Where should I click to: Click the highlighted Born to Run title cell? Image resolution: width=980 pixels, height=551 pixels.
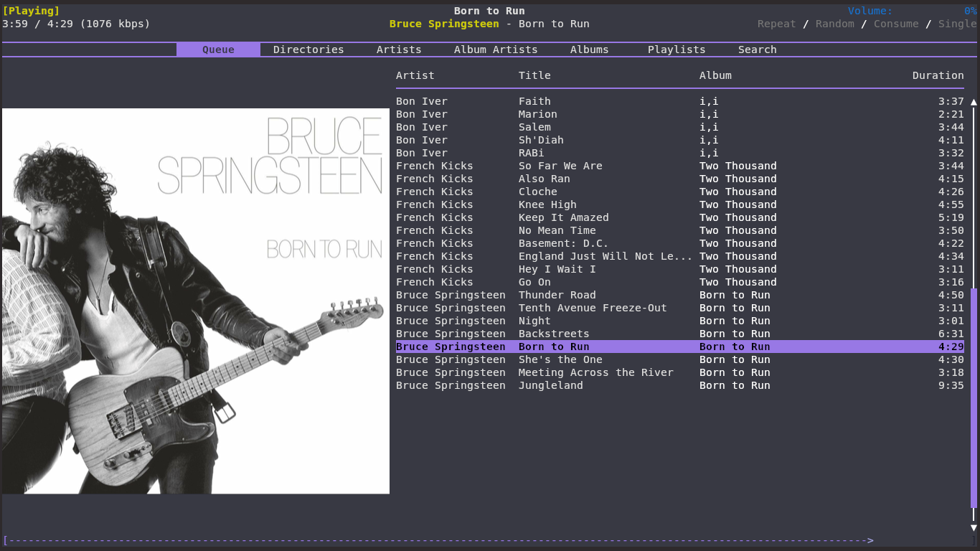(x=554, y=347)
